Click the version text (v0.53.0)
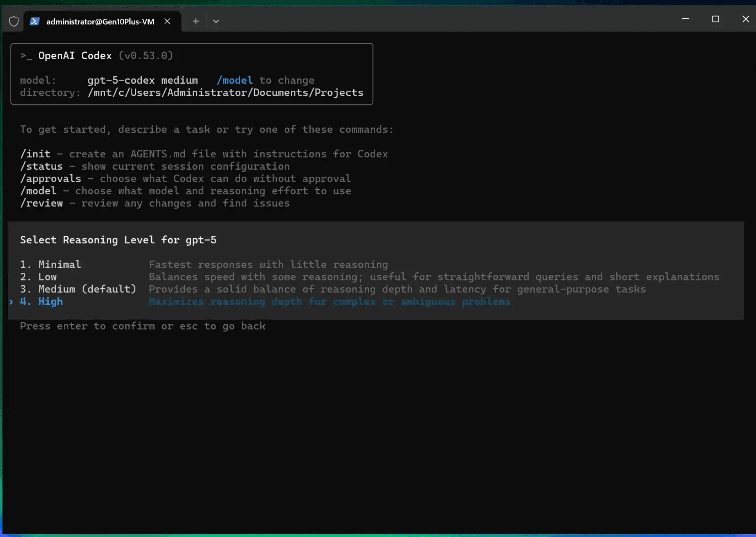756x537 pixels. (146, 56)
